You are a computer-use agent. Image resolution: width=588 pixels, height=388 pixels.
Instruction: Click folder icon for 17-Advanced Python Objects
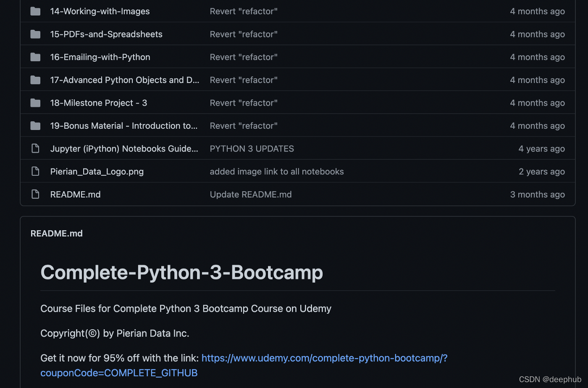tap(36, 80)
